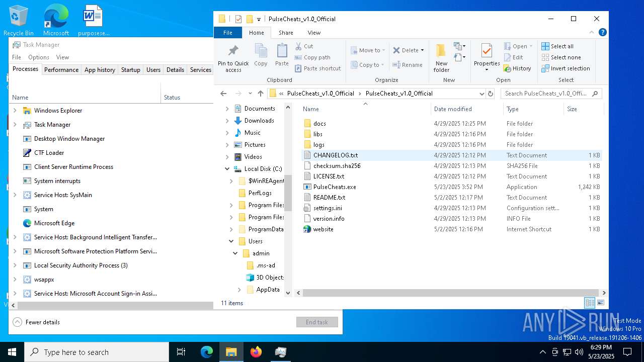Screen dimensions: 644x362
Task: Click the Cut scissors icon
Action: 298,46
